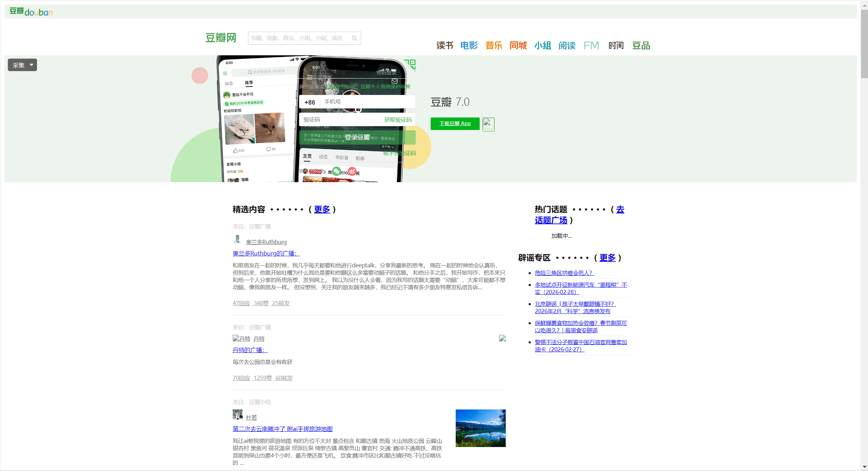868x471 pixels.
Task: Expand the 关于我 dropdown
Action: pyautogui.click(x=388, y=147)
